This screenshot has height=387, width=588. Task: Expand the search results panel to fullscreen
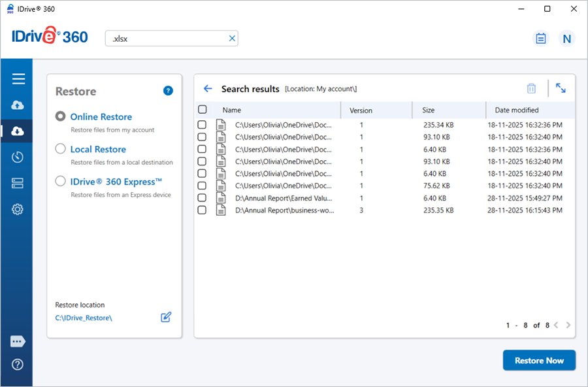click(561, 88)
